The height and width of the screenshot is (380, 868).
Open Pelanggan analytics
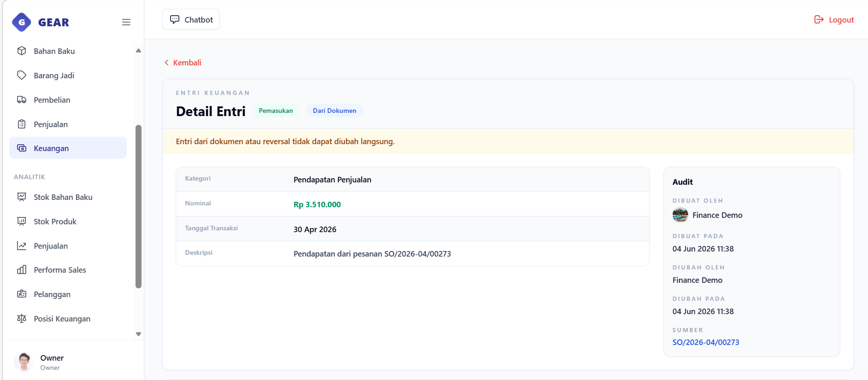[68, 294]
